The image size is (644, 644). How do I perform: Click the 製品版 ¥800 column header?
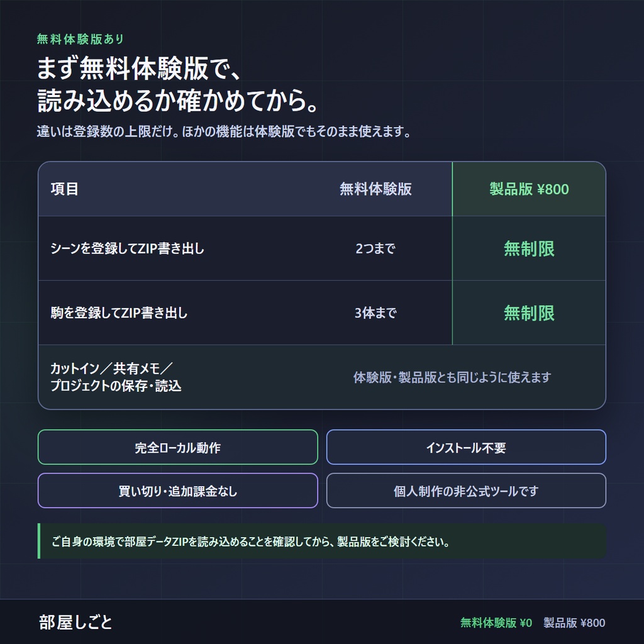(529, 189)
